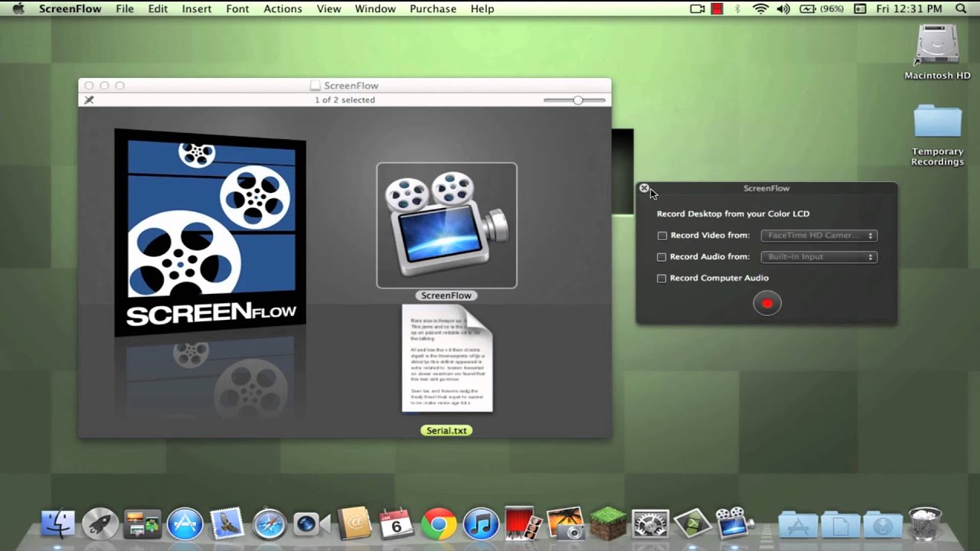Open the Mail stamp icon in Dock
The image size is (980, 551).
[227, 524]
